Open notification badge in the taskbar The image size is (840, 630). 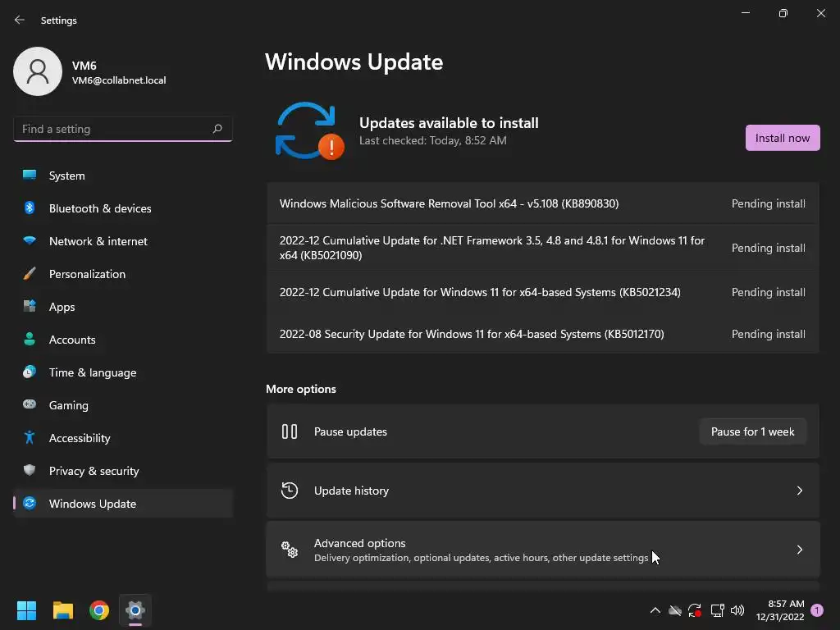click(x=816, y=610)
